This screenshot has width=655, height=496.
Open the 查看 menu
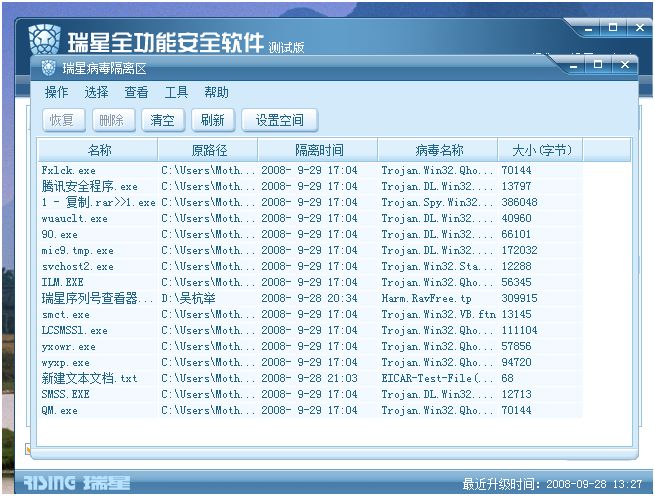[136, 92]
